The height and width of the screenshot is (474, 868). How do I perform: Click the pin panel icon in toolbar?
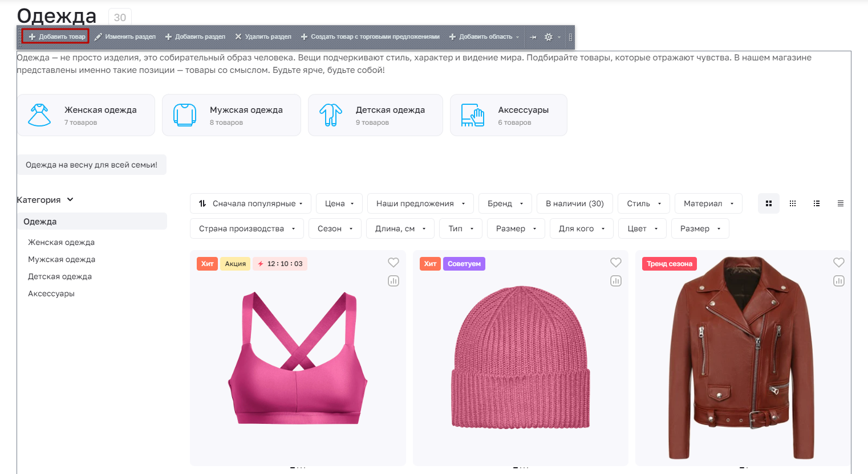tap(533, 37)
